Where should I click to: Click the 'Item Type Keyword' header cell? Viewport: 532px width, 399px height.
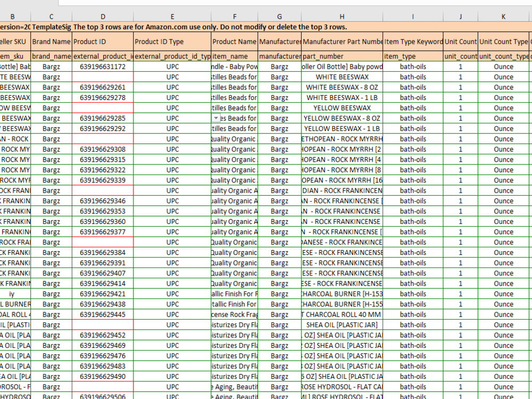click(413, 41)
